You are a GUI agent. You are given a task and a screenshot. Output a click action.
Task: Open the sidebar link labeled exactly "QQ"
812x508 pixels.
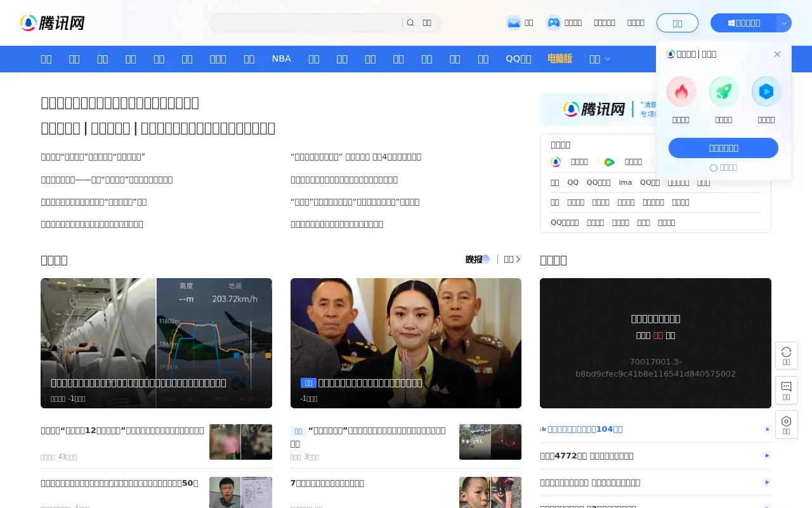573,182
